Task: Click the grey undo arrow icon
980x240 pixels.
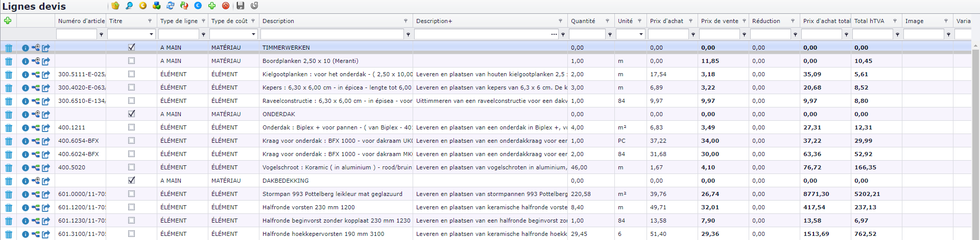Action: pos(254,6)
